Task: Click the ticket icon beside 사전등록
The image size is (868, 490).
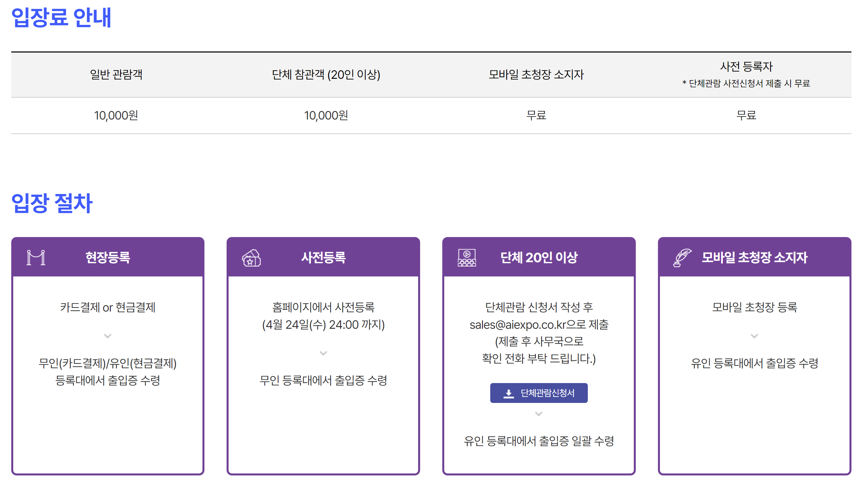Action: click(x=251, y=258)
